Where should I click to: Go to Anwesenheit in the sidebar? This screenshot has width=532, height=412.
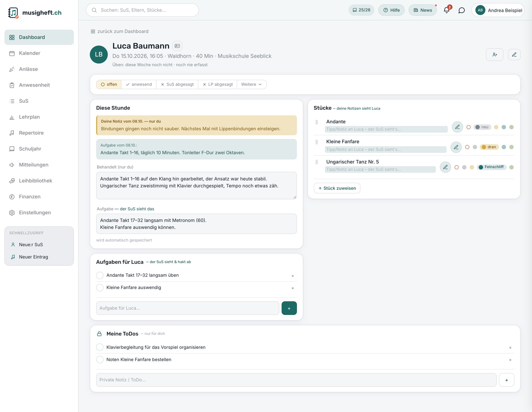(x=39, y=85)
